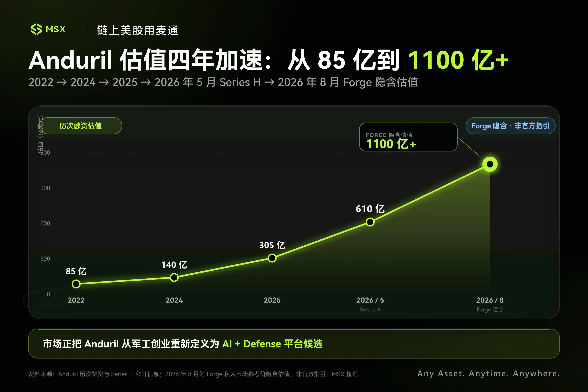This screenshot has width=588, height=392.
Task: Click the "140 亿" data label
Action: tap(174, 265)
